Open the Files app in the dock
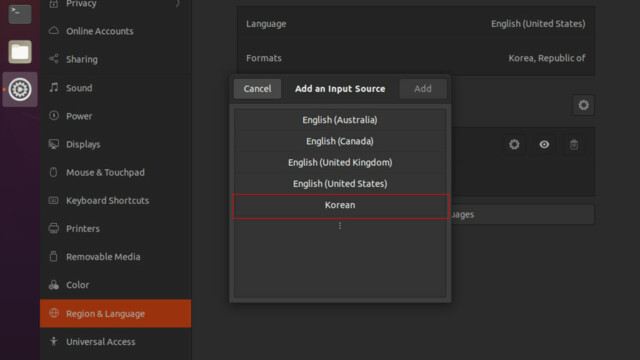 tap(20, 52)
